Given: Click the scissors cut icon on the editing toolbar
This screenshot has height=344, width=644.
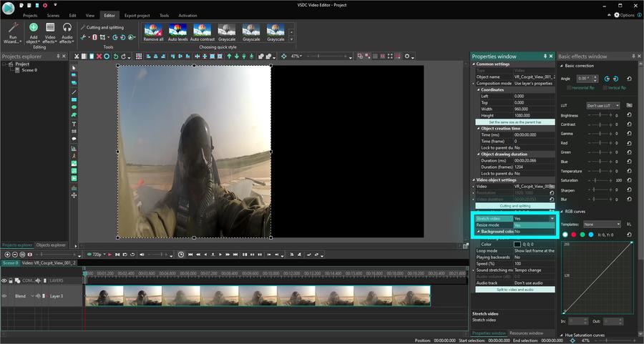Looking at the screenshot, I should (x=77, y=56).
